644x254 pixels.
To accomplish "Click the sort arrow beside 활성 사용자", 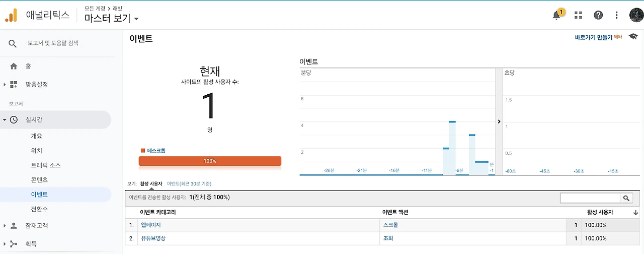I will pos(635,213).
